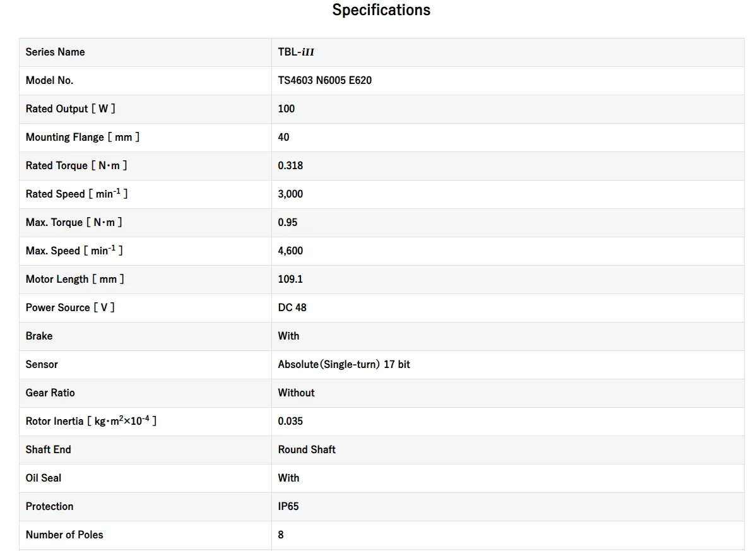The height and width of the screenshot is (551, 756).
Task: Select the TBL-iII series value
Action: (296, 52)
